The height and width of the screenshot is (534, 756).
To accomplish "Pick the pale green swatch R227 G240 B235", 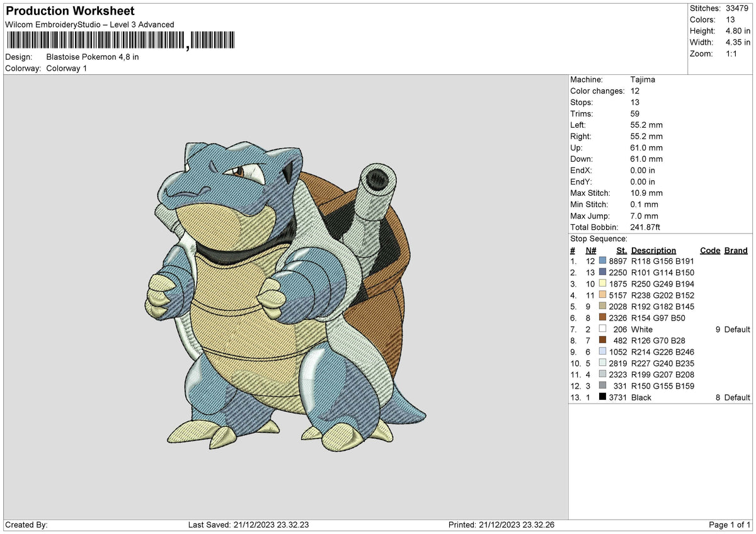I will [602, 363].
